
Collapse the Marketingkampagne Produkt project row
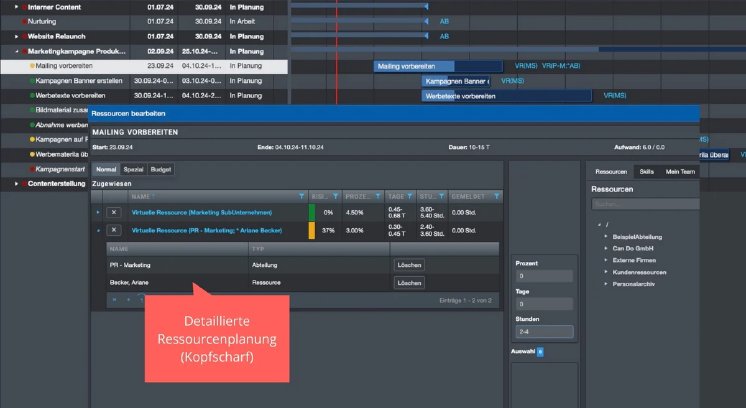click(17, 50)
